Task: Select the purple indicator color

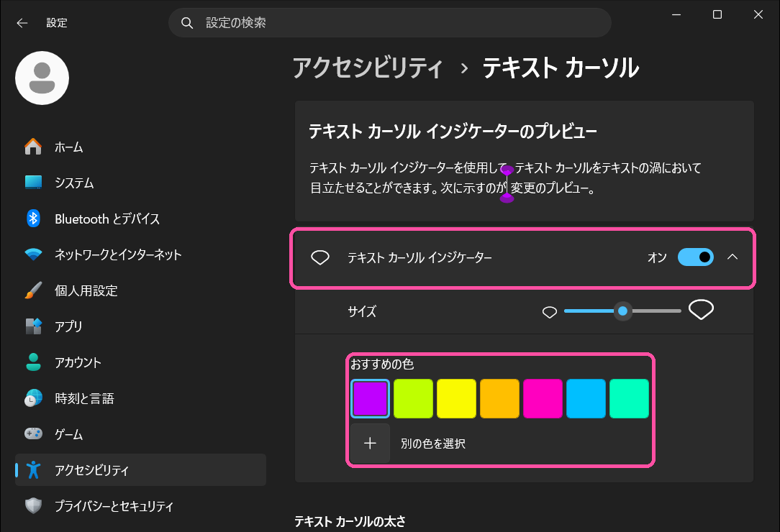Action: point(370,399)
